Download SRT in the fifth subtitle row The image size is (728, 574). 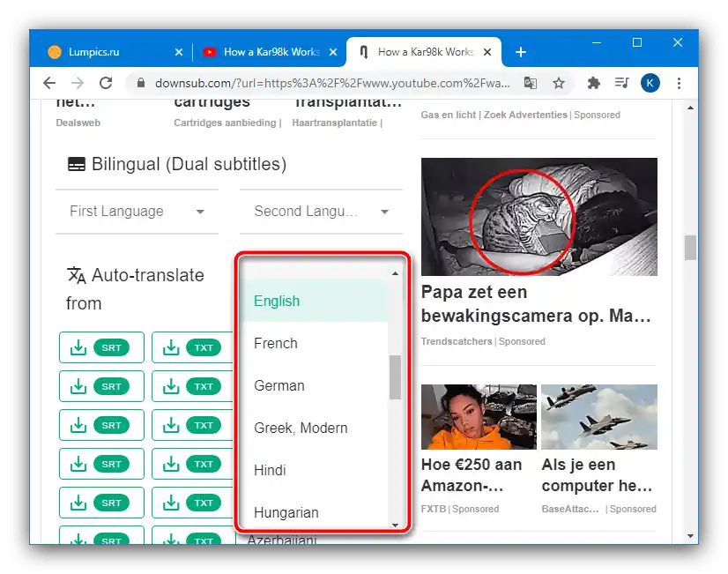(x=101, y=503)
